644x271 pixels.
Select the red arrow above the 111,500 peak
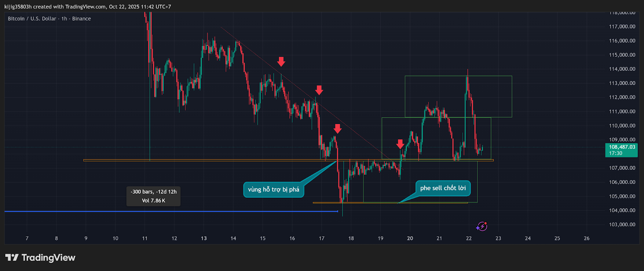pos(319,90)
